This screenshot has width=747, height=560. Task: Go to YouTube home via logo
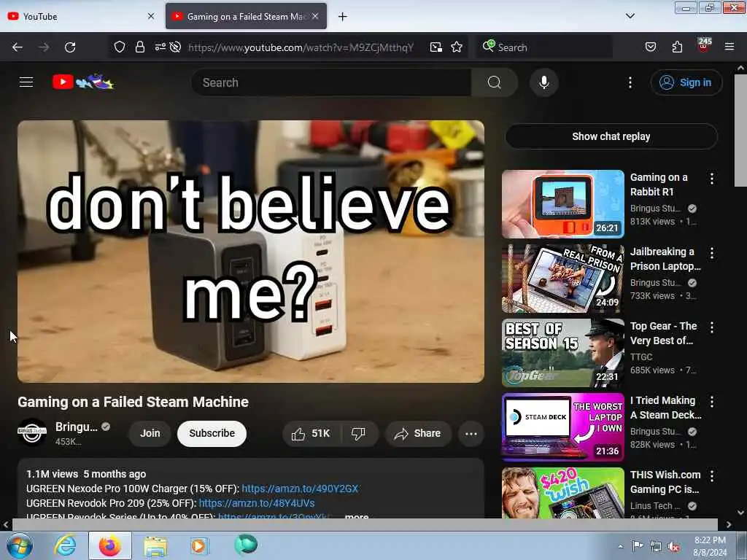[83, 82]
